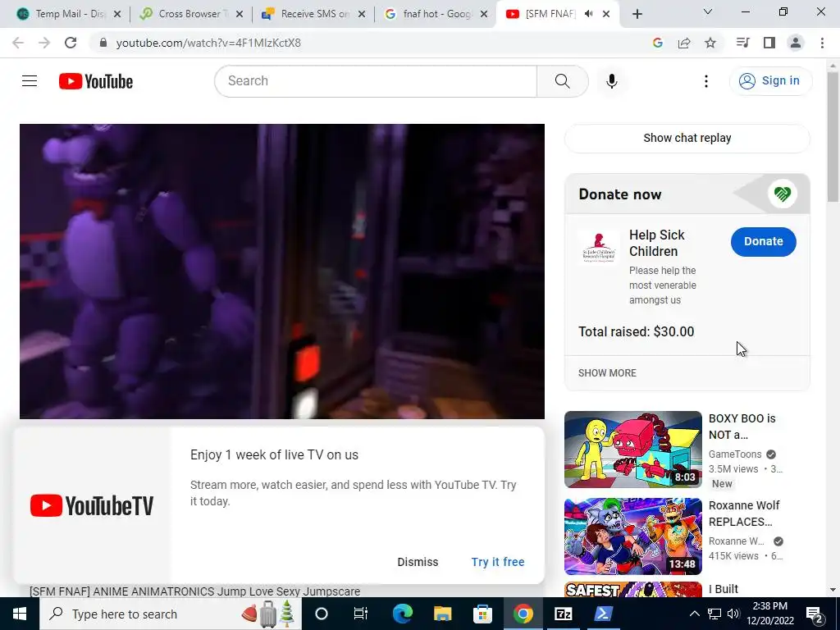Click the address bar URL

tap(208, 43)
